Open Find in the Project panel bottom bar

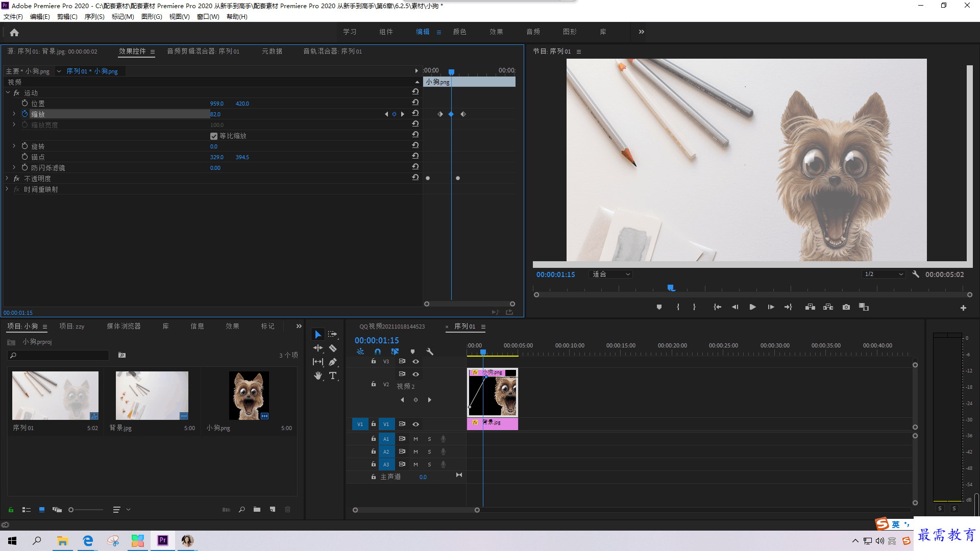pyautogui.click(x=241, y=509)
